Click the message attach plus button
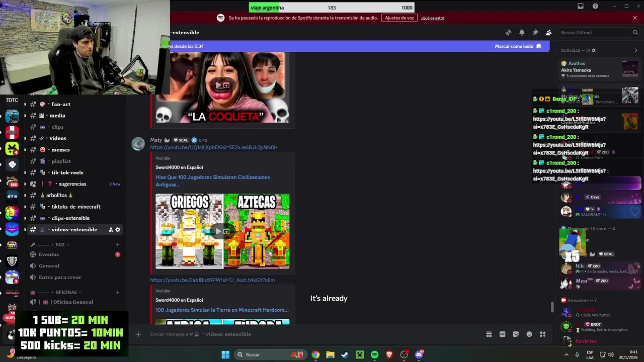The height and width of the screenshot is (362, 644). coord(138,334)
